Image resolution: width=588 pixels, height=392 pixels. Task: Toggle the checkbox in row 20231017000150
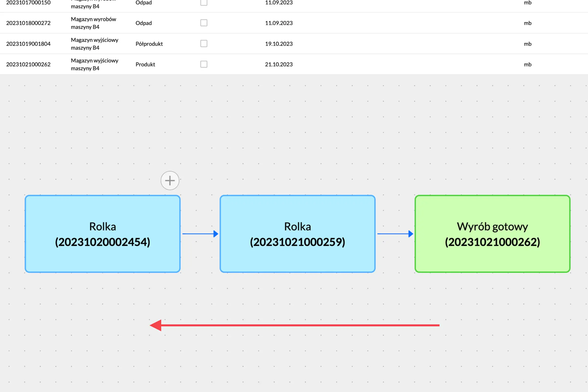(204, 2)
